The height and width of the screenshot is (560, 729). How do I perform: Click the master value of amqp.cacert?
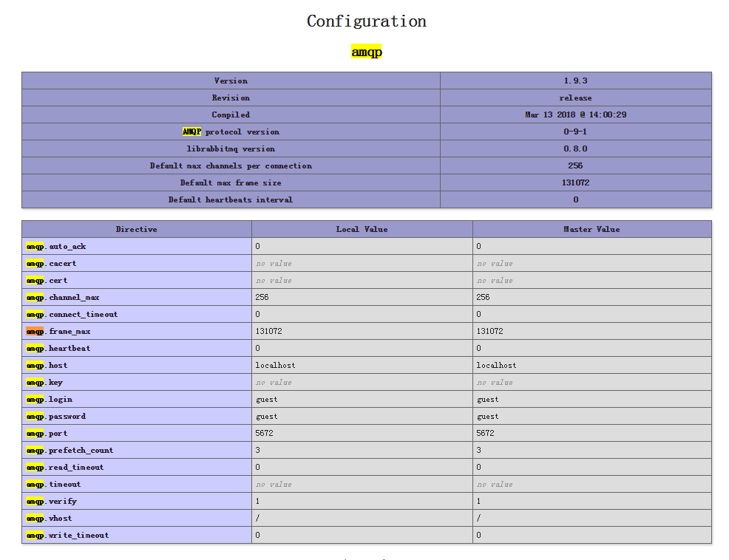(495, 264)
